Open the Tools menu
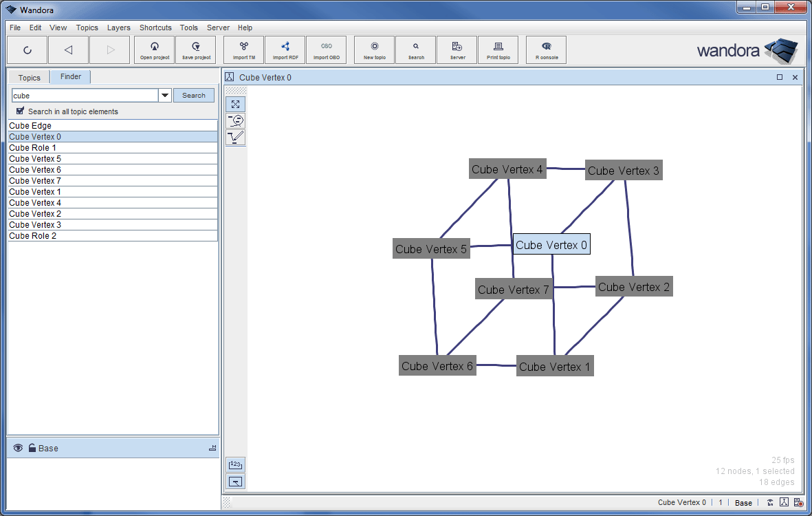 coord(188,28)
